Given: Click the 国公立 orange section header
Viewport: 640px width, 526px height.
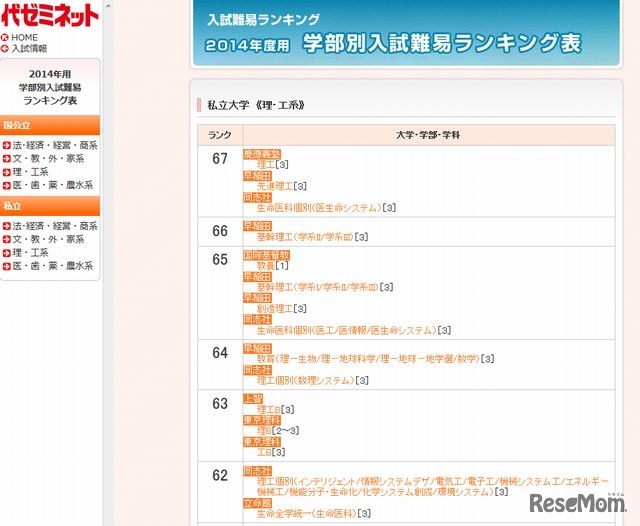Looking at the screenshot, I should (x=50, y=125).
